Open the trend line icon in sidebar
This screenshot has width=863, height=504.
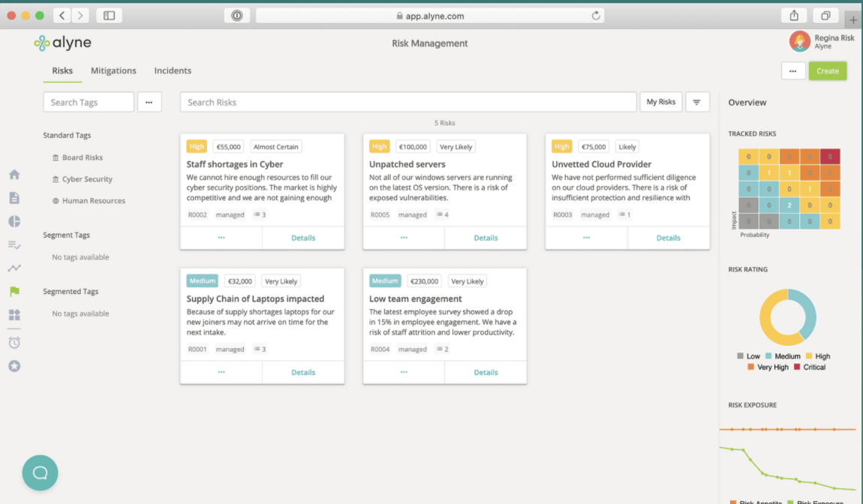coord(14,268)
